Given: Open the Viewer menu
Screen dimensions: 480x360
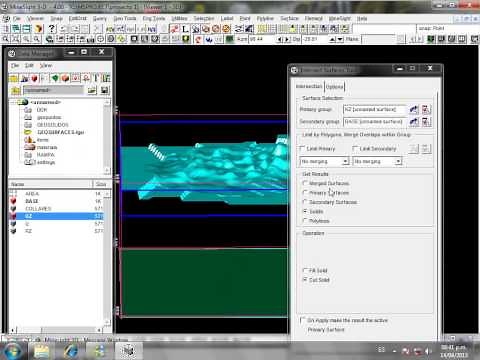Looking at the screenshot, I should (35, 18).
